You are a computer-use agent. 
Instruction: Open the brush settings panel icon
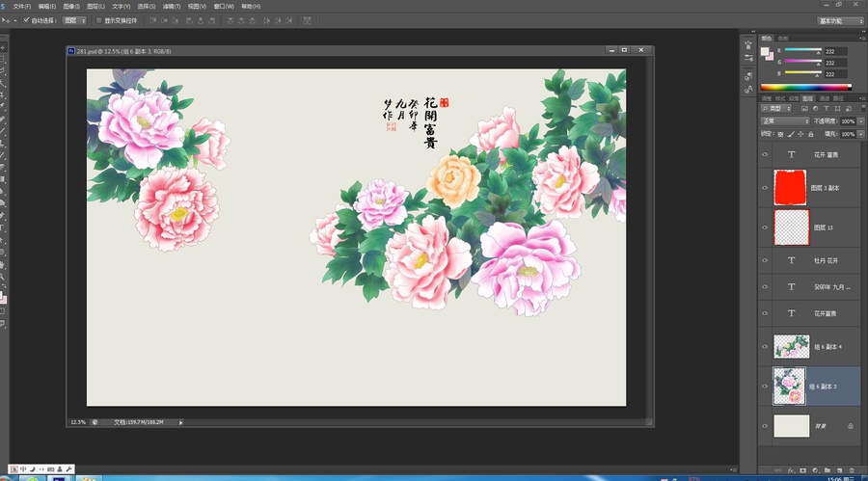tap(748, 58)
